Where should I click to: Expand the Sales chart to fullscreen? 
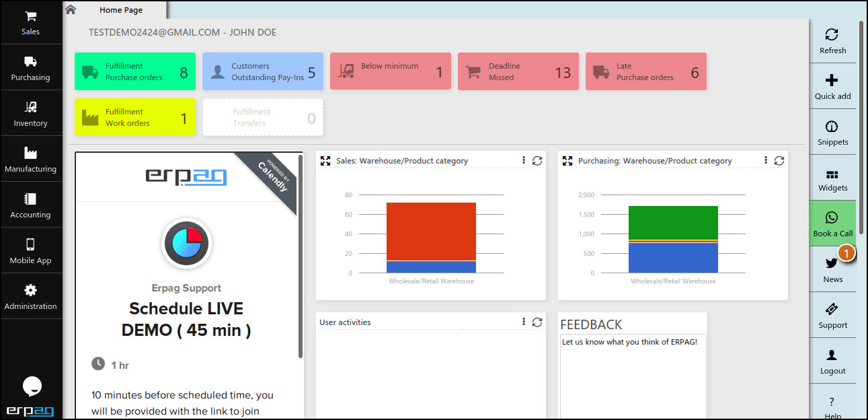coord(325,161)
